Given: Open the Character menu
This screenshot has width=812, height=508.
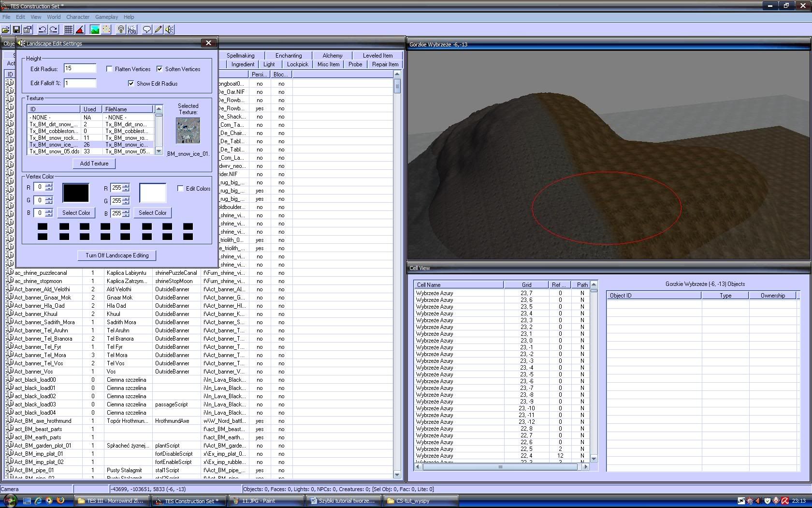Looking at the screenshot, I should point(78,17).
